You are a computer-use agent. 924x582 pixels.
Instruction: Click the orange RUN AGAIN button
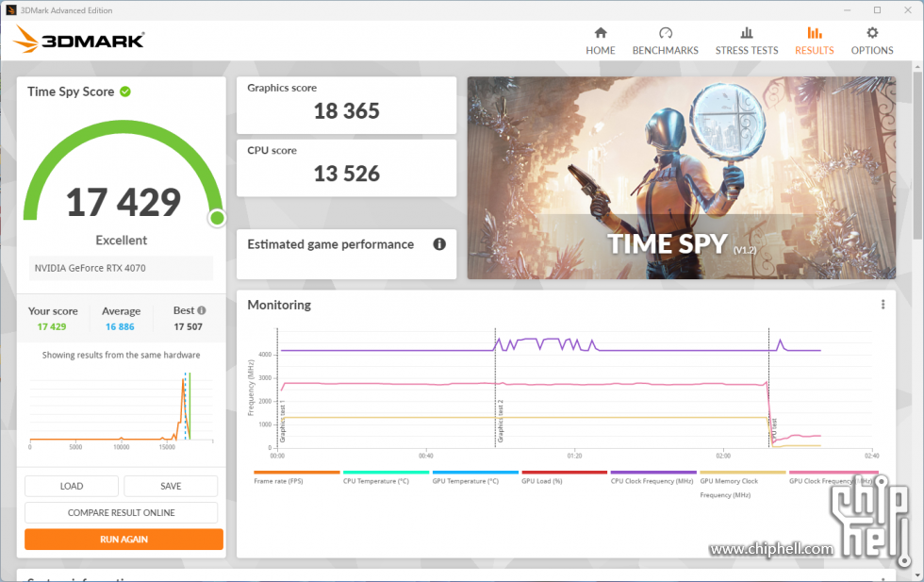click(x=124, y=539)
